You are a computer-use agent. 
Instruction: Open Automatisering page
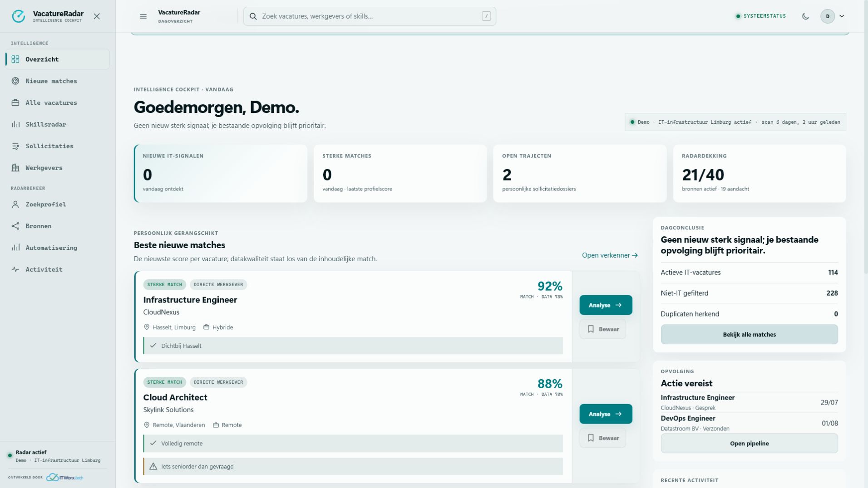pos(58,248)
